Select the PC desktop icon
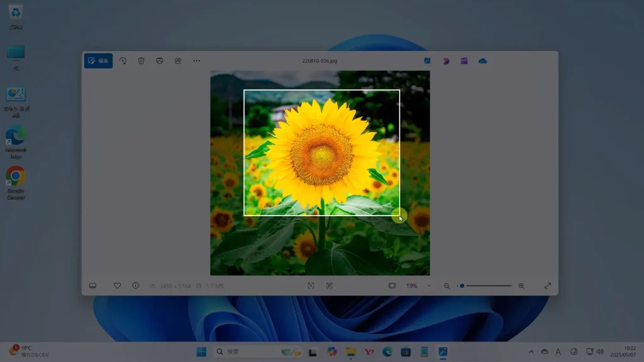 pyautogui.click(x=16, y=57)
